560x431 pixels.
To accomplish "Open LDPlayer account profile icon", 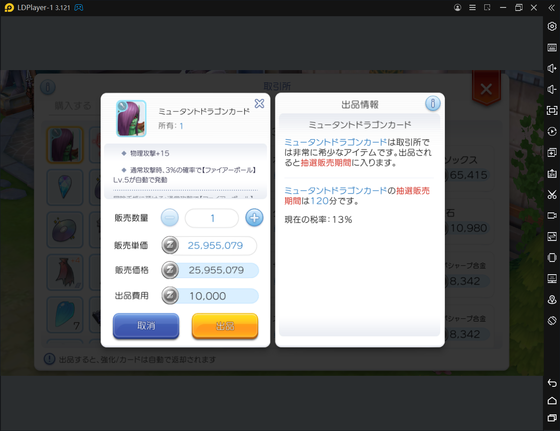I will [457, 7].
